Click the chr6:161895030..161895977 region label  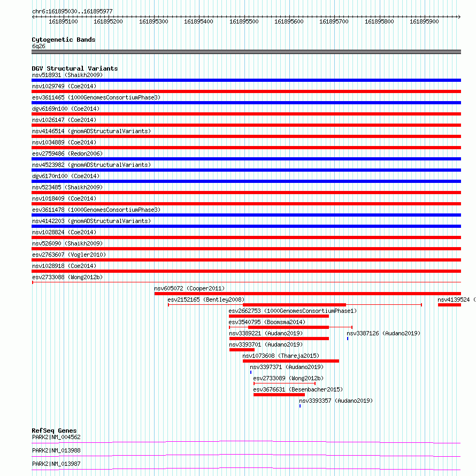pos(72,11)
